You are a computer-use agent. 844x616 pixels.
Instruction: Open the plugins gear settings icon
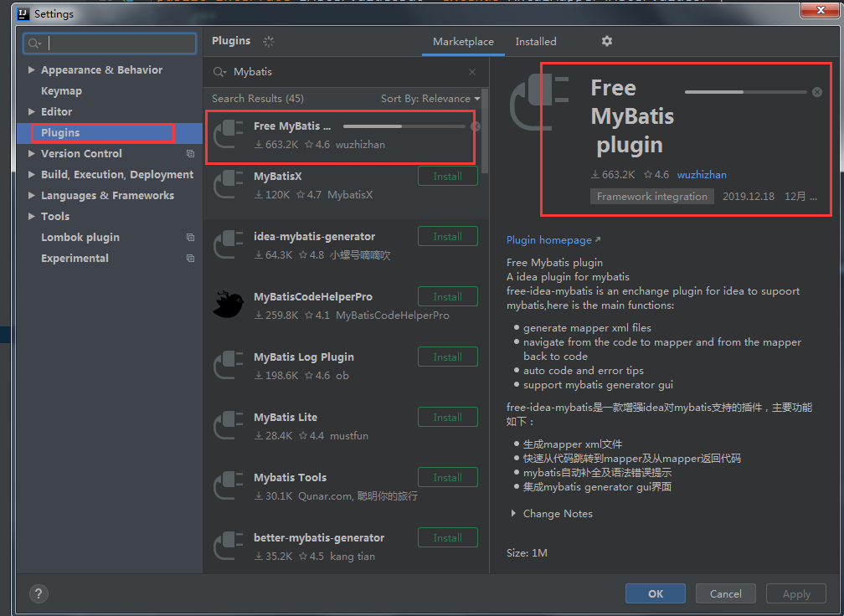(606, 41)
